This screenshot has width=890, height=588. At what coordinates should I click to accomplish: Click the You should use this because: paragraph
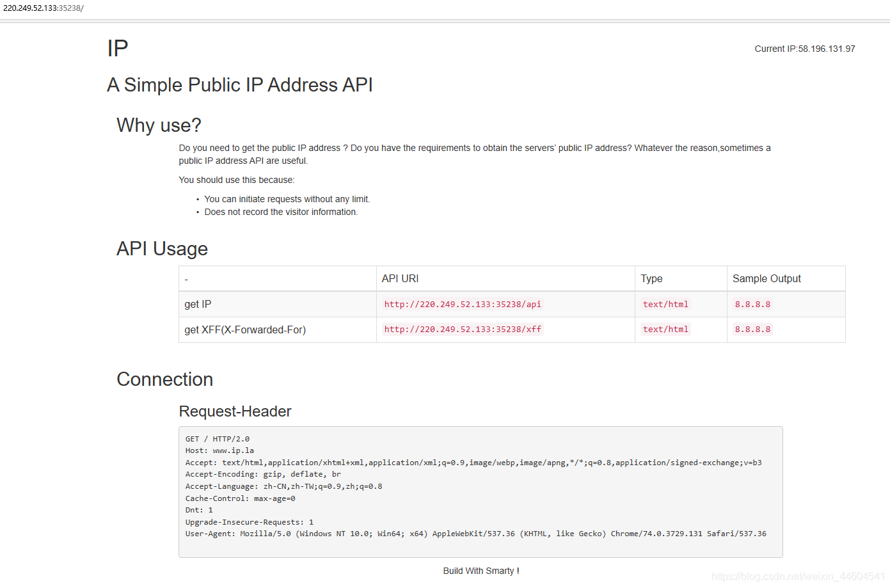[x=237, y=180]
